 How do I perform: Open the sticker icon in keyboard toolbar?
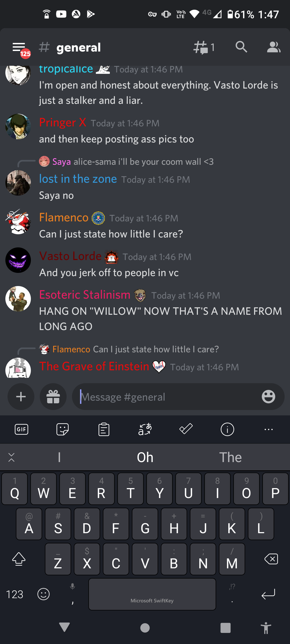pyautogui.click(x=63, y=429)
